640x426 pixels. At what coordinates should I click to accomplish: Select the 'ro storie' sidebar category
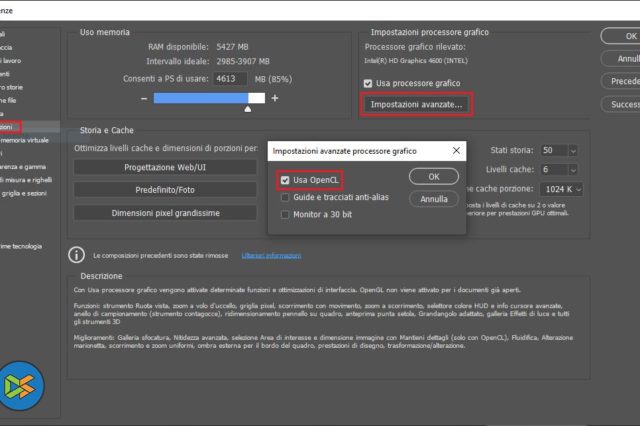point(11,87)
